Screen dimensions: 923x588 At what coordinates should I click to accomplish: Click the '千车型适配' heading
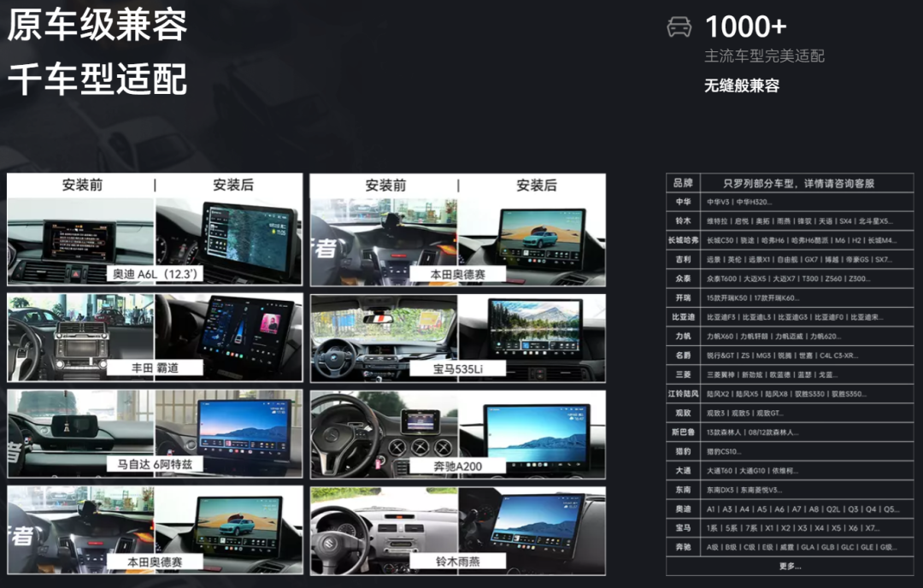click(97, 79)
